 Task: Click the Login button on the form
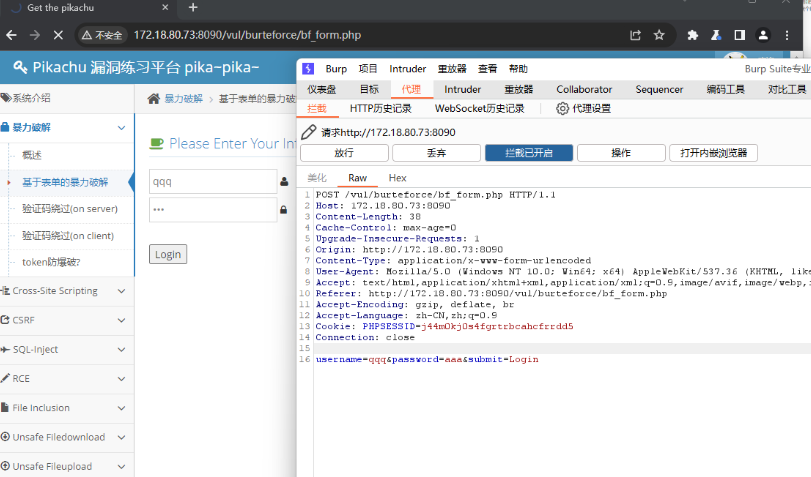point(168,254)
